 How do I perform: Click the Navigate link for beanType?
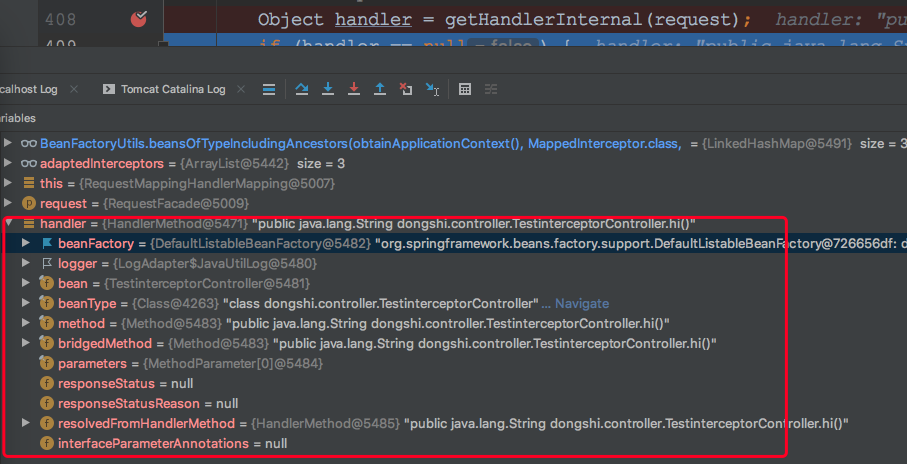point(582,303)
